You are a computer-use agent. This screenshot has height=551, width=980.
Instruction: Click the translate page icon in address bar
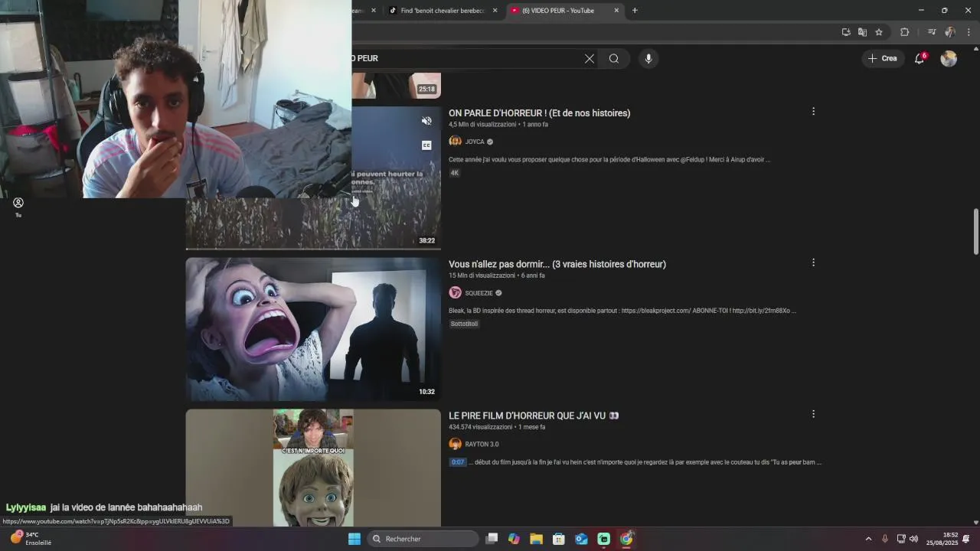coord(862,32)
